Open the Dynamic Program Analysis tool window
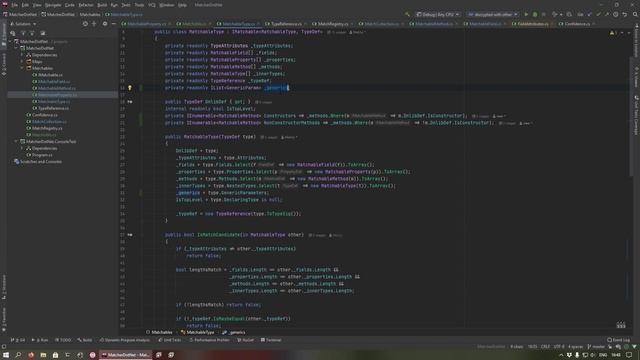 [x=124, y=340]
